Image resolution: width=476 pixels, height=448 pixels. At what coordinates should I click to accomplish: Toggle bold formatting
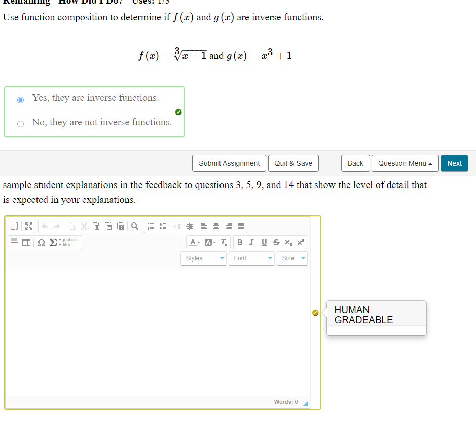(x=240, y=242)
